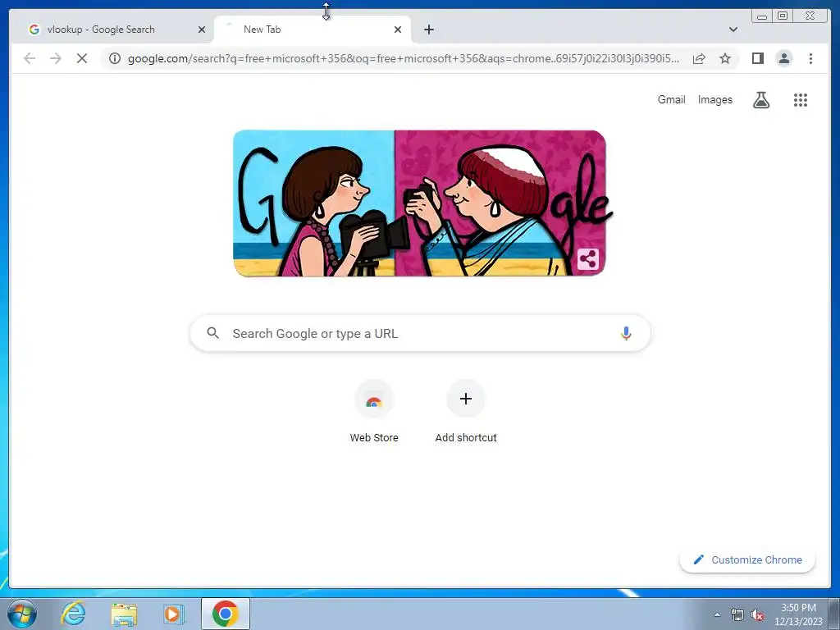The height and width of the screenshot is (630, 840).
Task: Focus the Search Google or type a URL box
Action: pos(420,333)
